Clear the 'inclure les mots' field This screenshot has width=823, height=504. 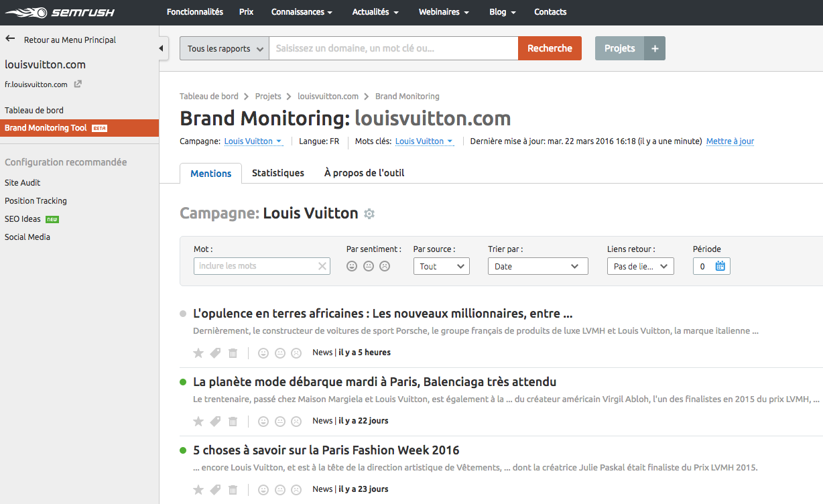(322, 266)
